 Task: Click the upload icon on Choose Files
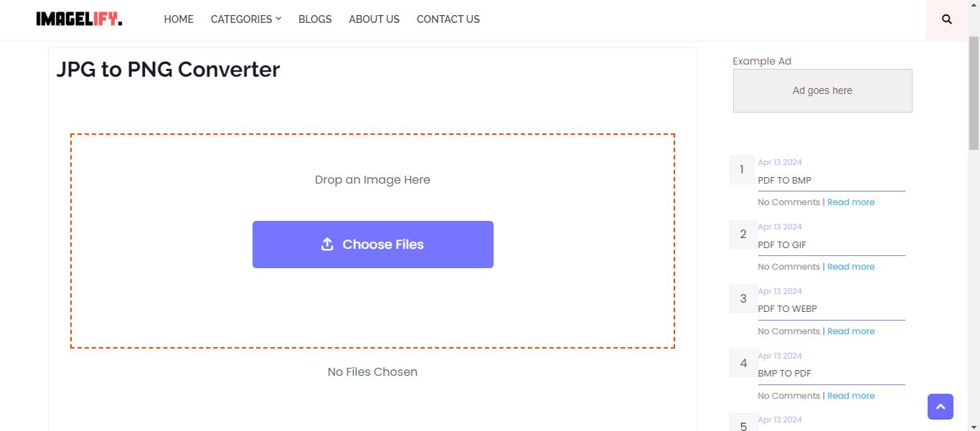point(328,244)
